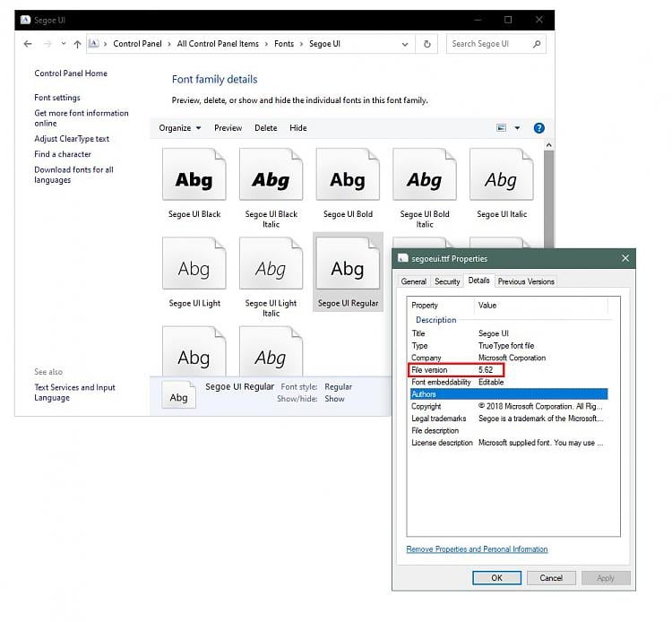Click Control Panel in the breadcrumb
The height and width of the screenshot is (622, 672).
point(137,44)
